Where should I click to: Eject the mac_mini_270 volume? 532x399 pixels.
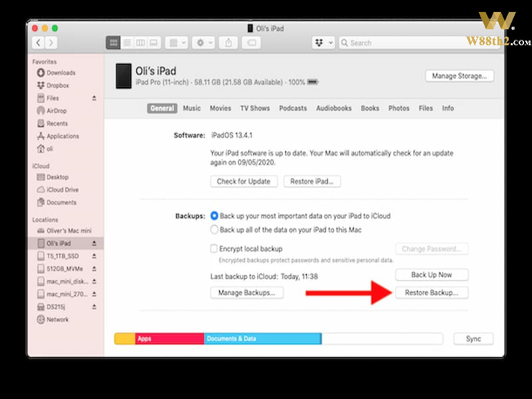(94, 294)
